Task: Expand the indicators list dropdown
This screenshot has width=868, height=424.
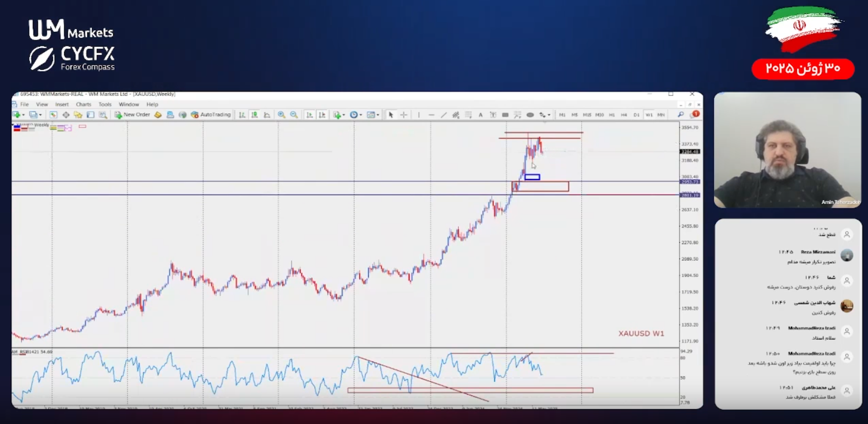Action: [x=343, y=115]
